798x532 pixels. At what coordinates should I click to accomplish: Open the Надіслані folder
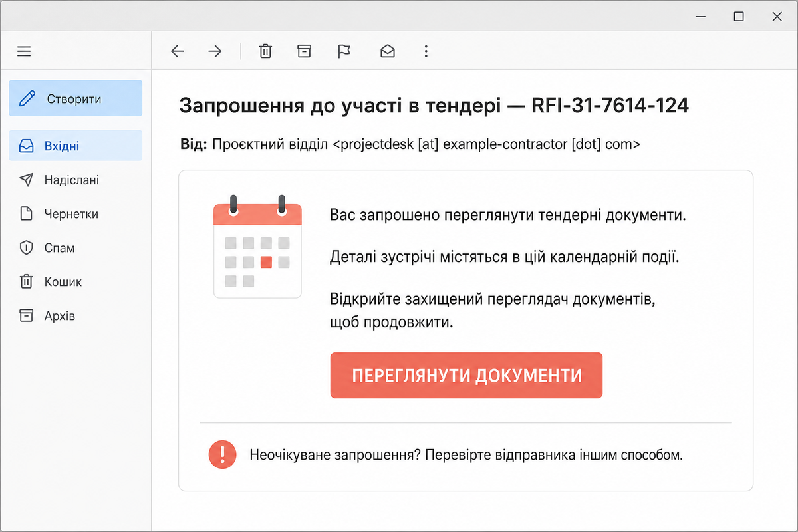tap(76, 180)
